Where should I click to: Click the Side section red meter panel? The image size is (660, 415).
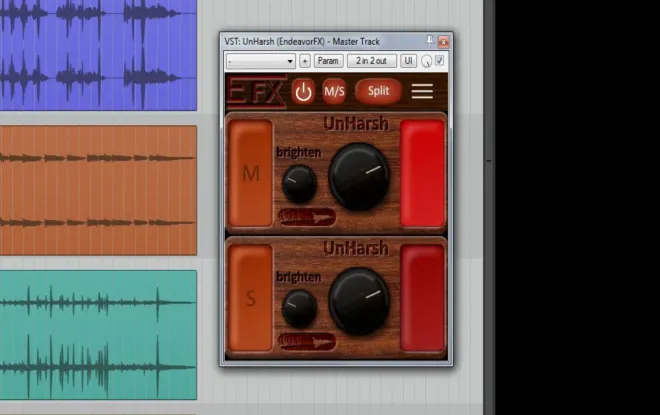(x=422, y=298)
